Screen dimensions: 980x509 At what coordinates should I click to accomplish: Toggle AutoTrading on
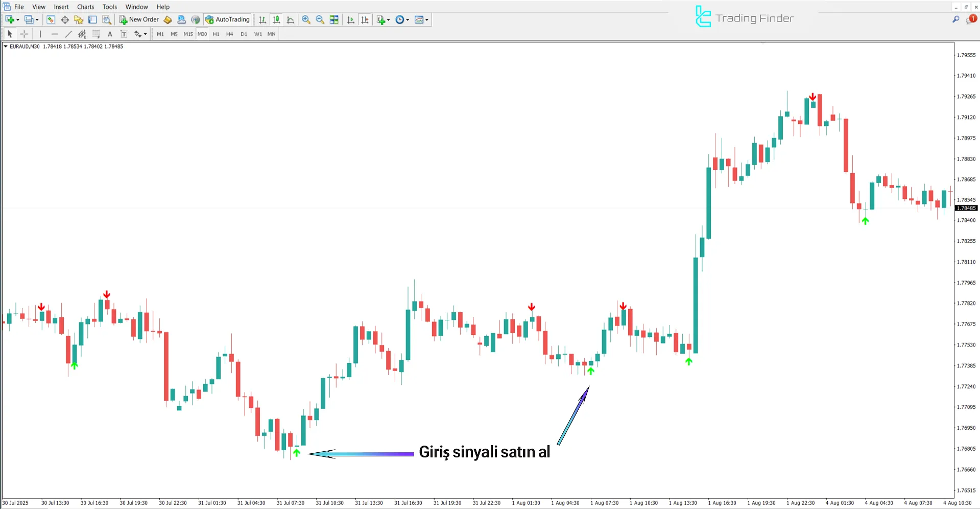(227, 19)
